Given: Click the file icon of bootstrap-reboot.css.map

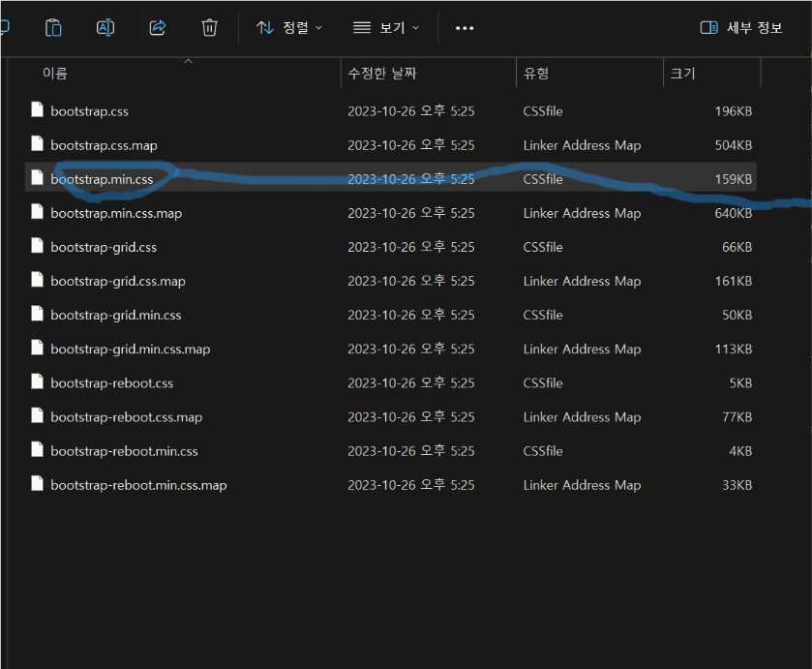Looking at the screenshot, I should click(37, 415).
